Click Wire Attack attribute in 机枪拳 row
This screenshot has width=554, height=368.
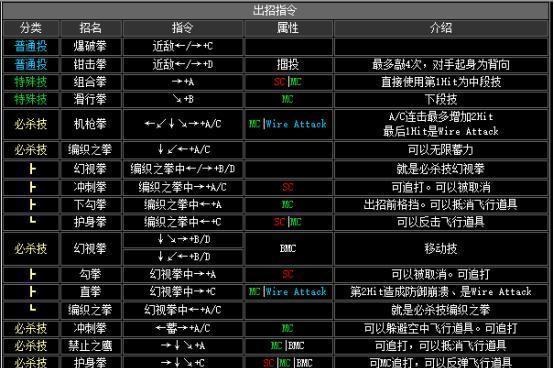point(296,124)
